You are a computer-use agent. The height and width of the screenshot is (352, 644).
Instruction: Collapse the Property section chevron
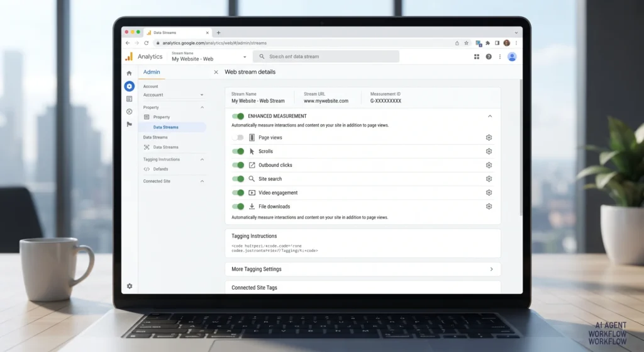202,107
